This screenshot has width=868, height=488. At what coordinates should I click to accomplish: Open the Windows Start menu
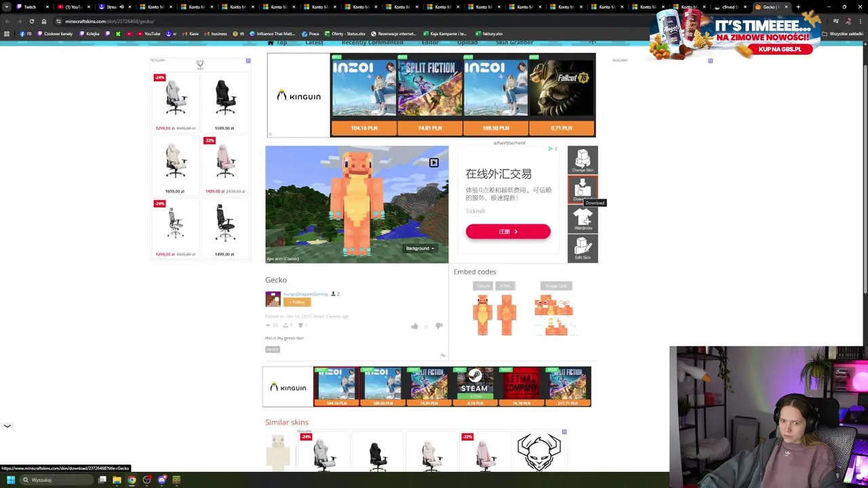click(x=10, y=480)
